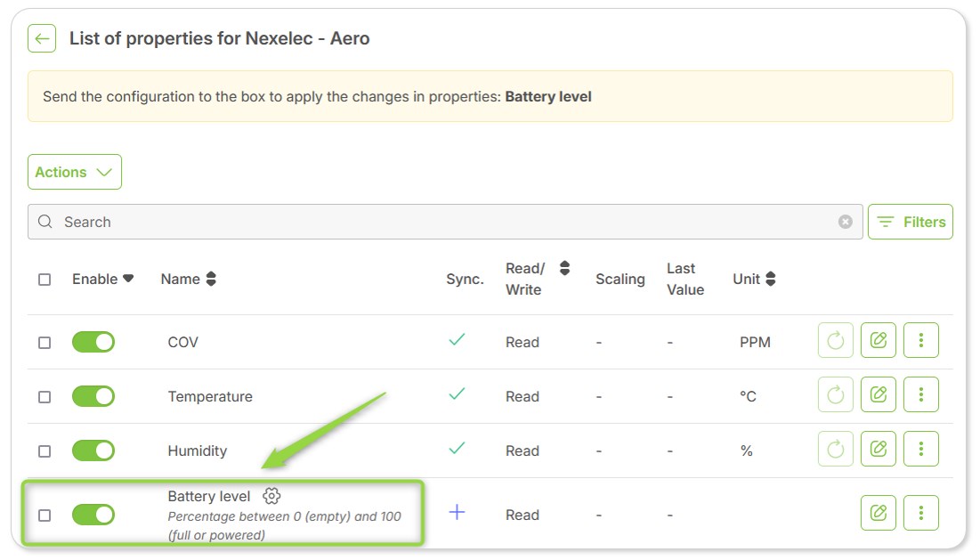Image resolution: width=980 pixels, height=560 pixels.
Task: Click the page title List of properties
Action: 219,39
